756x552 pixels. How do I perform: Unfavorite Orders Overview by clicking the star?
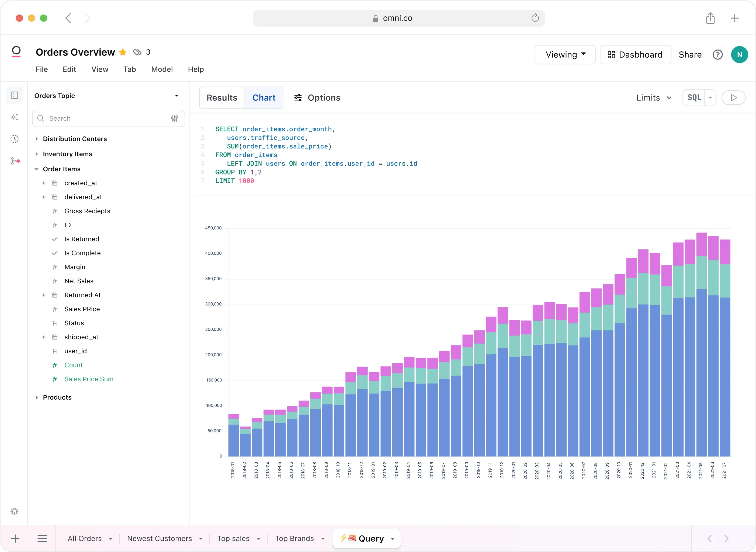coord(123,52)
